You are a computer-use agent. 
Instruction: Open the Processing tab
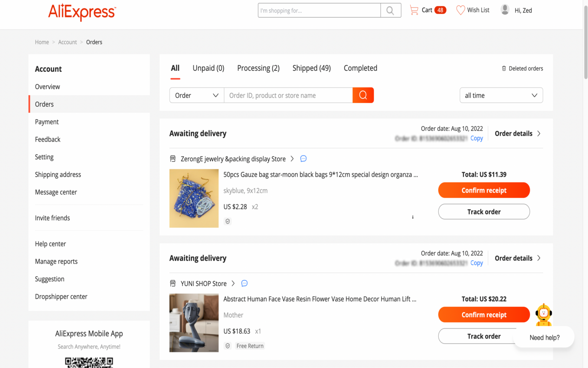pos(258,68)
